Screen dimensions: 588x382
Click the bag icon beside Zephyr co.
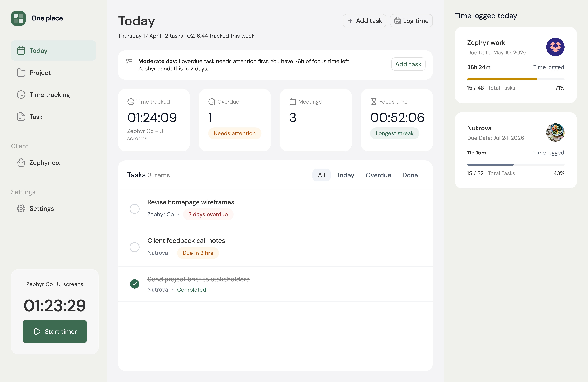[21, 163]
